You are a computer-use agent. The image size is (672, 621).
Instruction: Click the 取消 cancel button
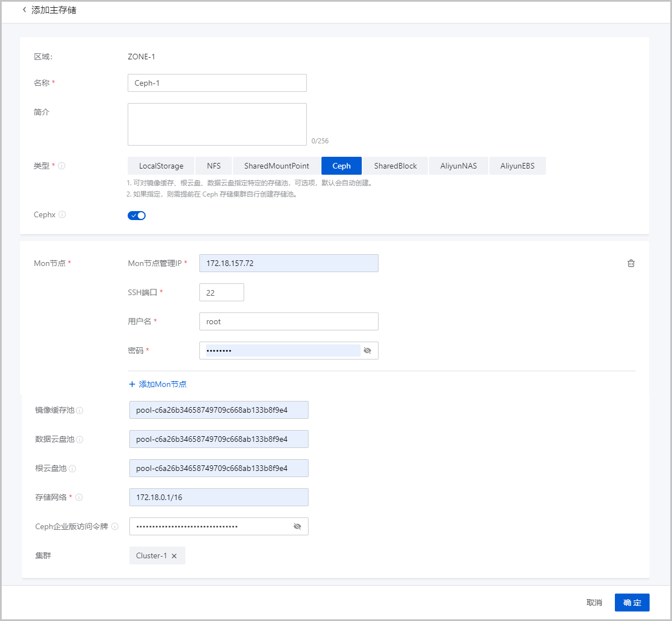coord(594,603)
